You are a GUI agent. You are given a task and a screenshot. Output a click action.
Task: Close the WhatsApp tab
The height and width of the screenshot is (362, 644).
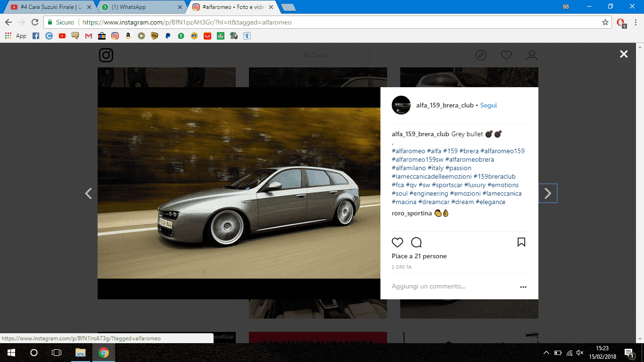tap(180, 7)
